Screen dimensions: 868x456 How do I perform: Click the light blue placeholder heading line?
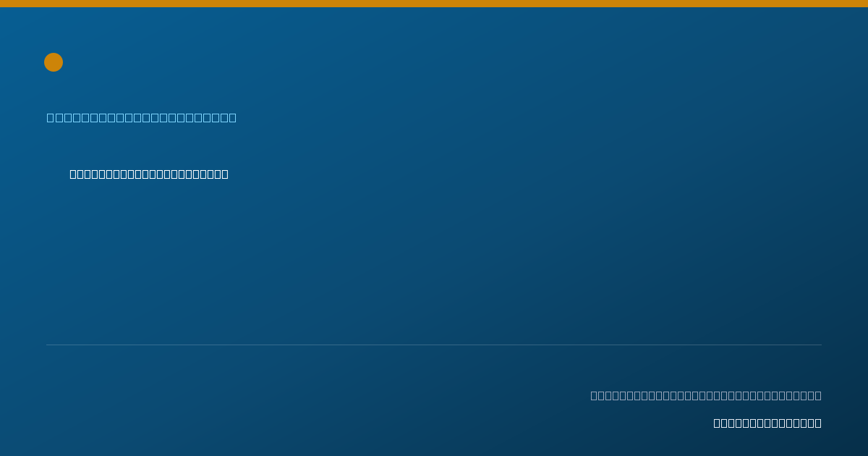[142, 117]
